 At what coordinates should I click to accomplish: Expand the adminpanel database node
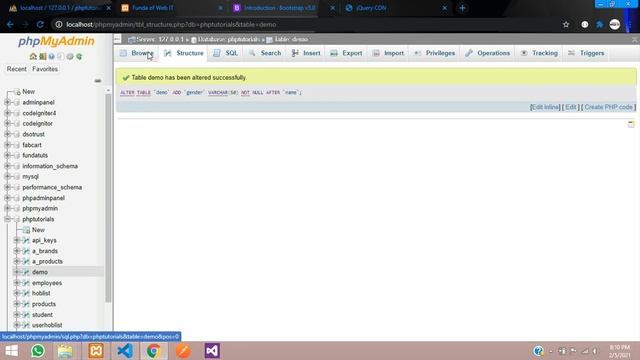[7, 102]
